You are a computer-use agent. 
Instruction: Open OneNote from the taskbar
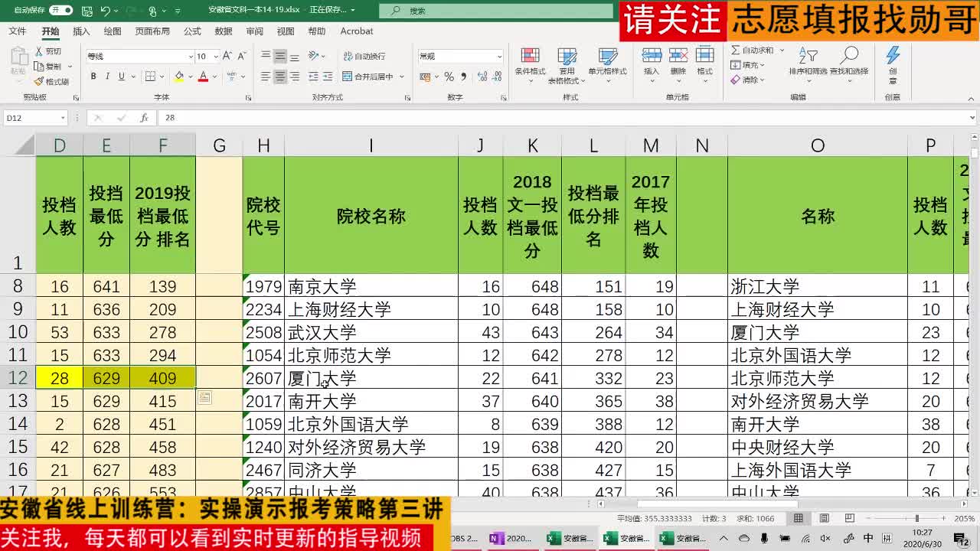click(510, 538)
